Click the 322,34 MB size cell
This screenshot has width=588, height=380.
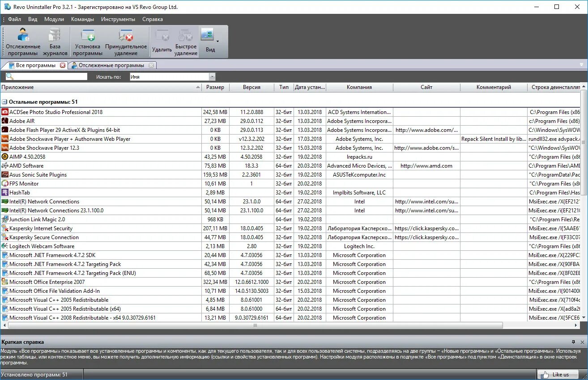215,282
